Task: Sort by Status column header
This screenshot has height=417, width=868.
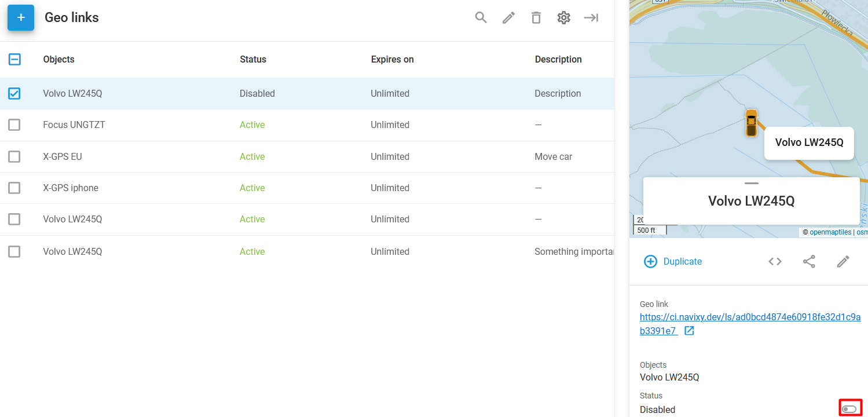Action: point(253,59)
